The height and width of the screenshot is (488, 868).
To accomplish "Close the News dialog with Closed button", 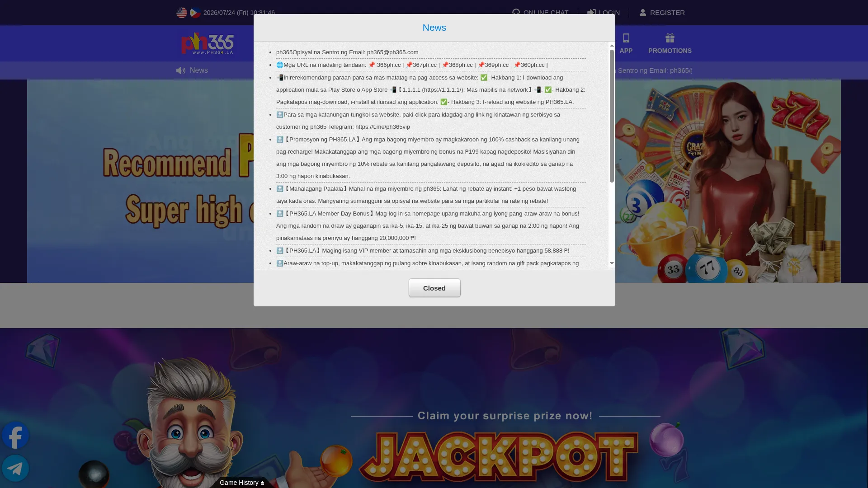I will click(434, 288).
